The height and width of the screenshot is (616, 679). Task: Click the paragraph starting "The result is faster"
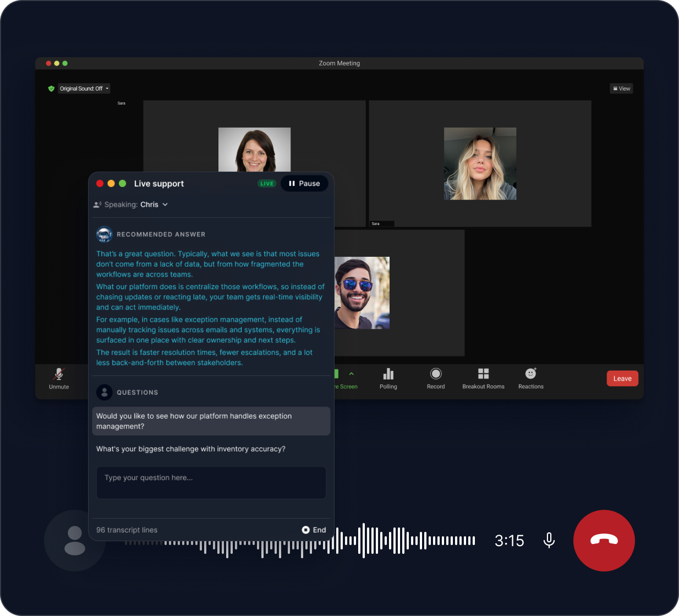(204, 358)
